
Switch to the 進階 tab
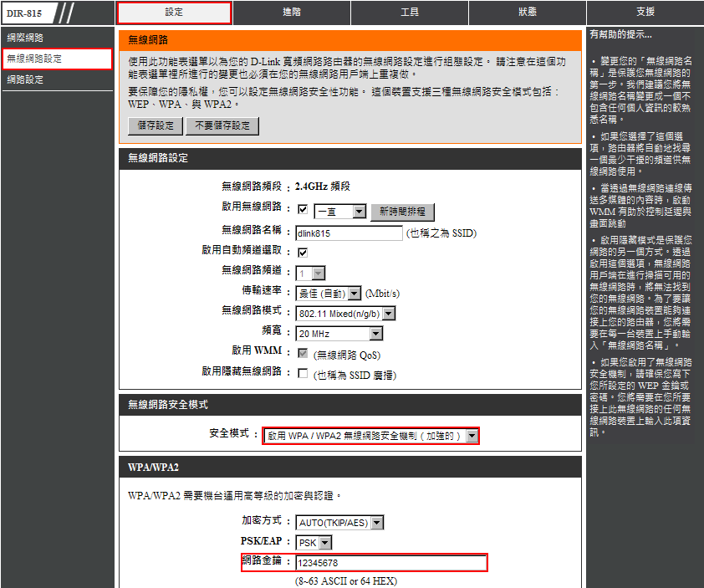pyautogui.click(x=292, y=13)
